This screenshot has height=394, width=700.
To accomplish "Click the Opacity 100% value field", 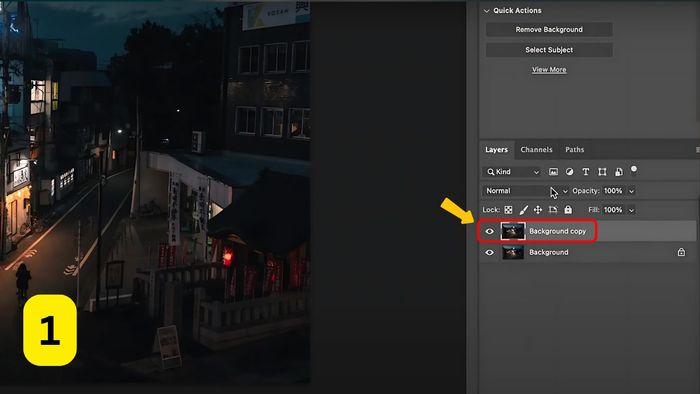I will click(613, 191).
